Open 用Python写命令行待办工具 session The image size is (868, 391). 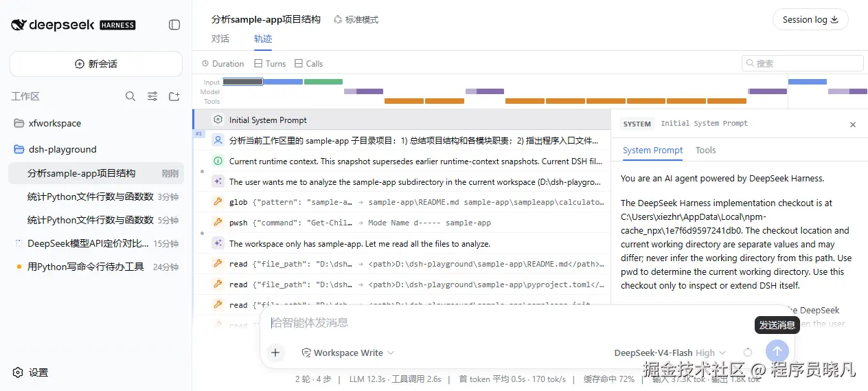click(96, 267)
